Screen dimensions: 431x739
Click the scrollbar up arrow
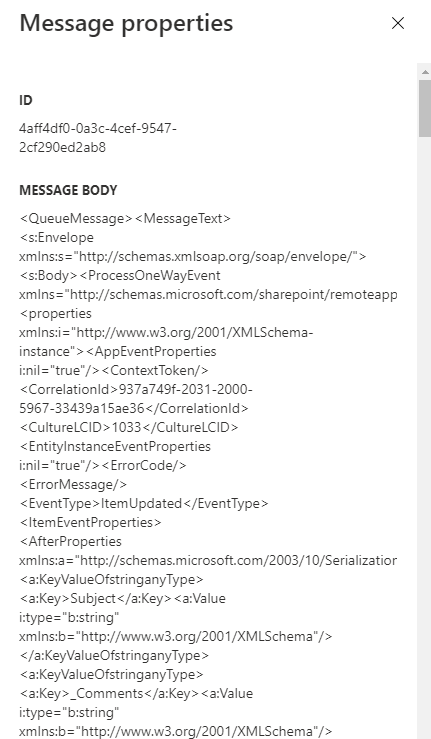tap(424, 72)
